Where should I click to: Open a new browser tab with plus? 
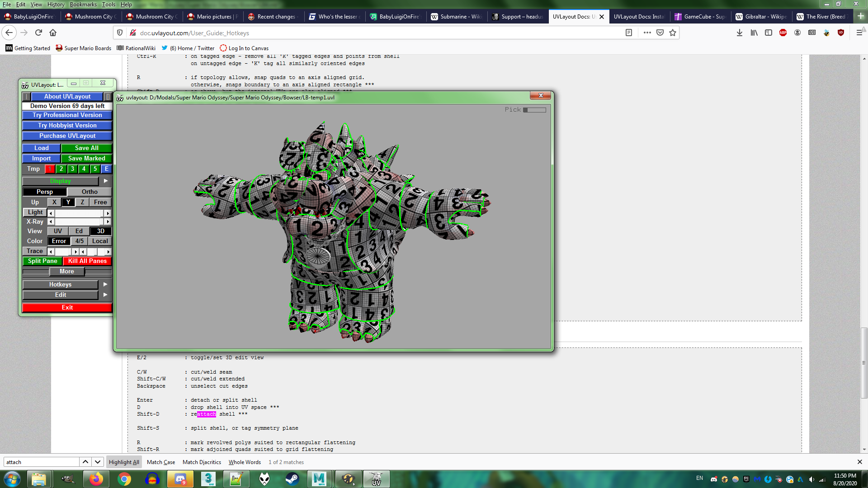click(860, 16)
